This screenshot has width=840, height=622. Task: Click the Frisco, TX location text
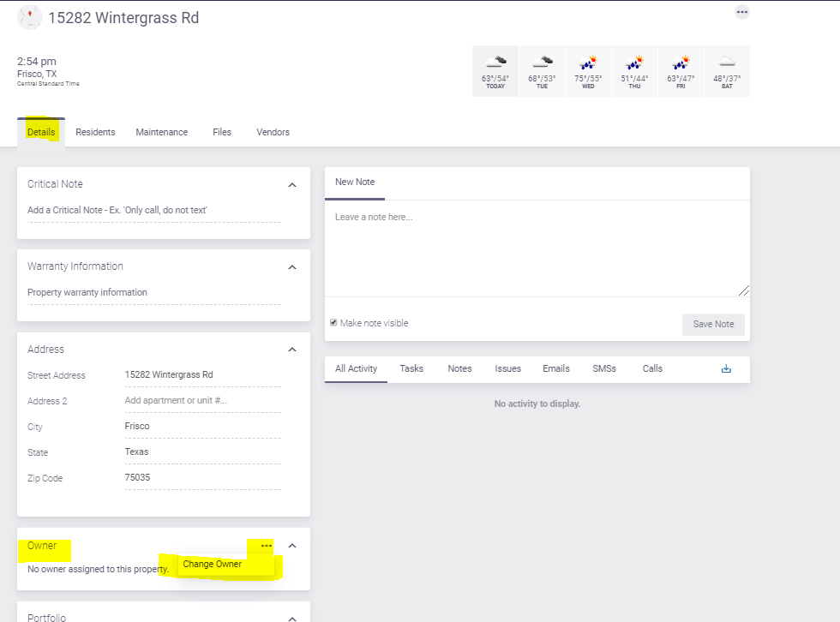(37, 74)
